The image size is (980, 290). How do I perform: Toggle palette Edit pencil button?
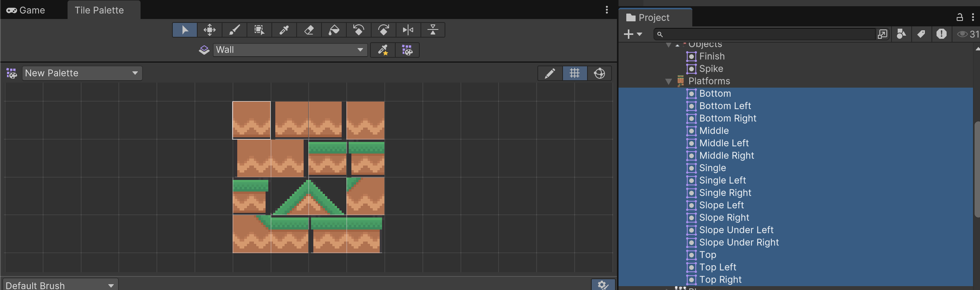550,73
